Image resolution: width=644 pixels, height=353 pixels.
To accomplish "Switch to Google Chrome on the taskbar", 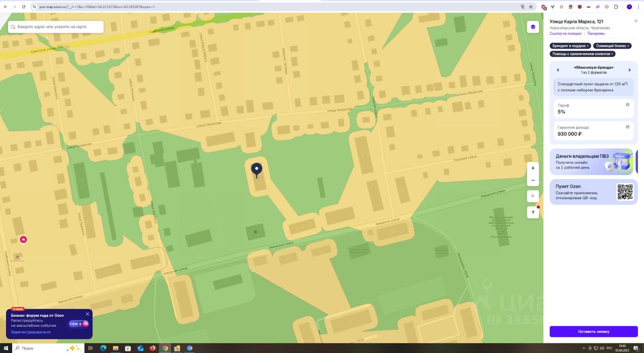I will [x=165, y=348].
